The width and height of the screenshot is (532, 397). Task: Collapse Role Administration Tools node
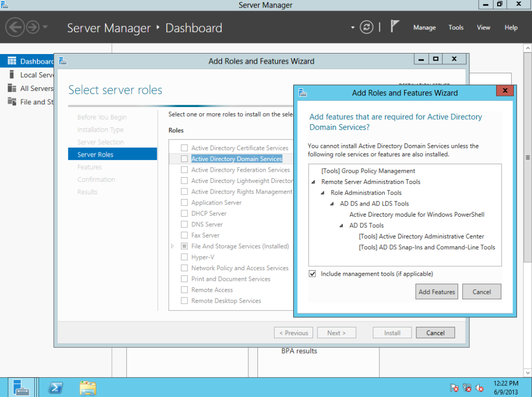[x=323, y=193]
